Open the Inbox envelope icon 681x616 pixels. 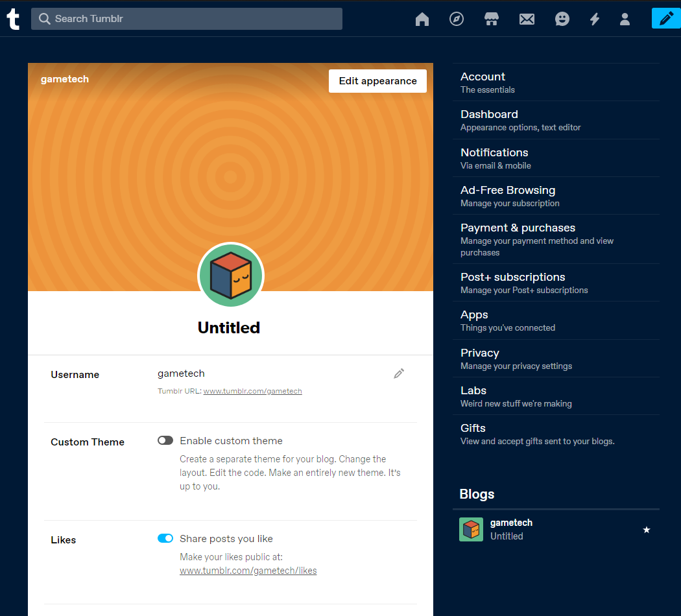(x=527, y=19)
